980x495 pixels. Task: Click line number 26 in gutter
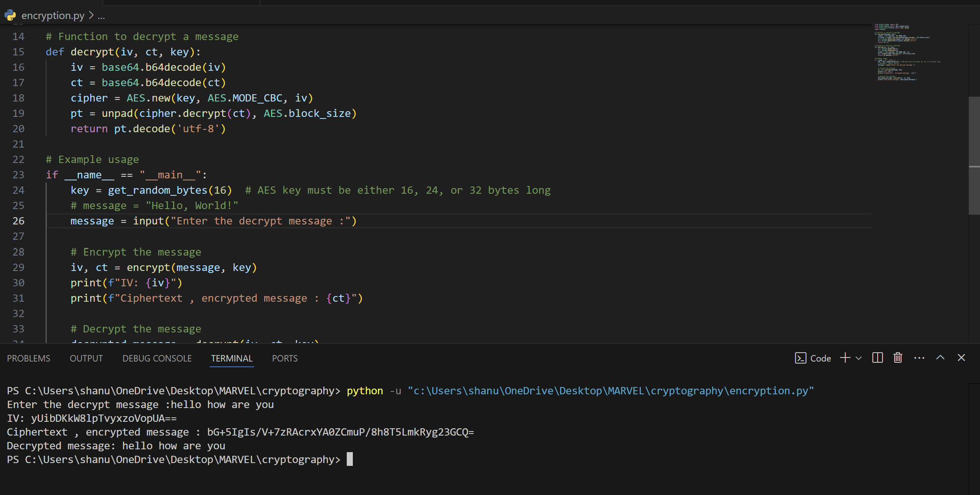(x=19, y=221)
